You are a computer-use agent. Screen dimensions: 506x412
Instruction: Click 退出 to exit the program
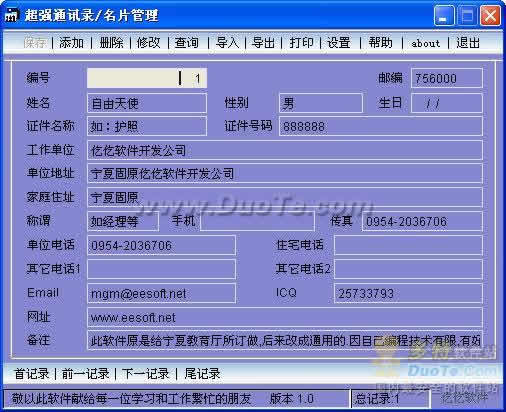[468, 43]
